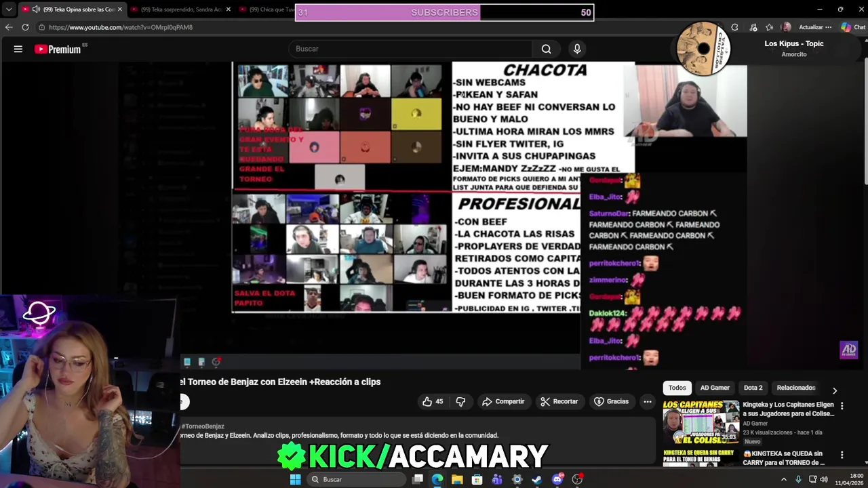
Task: Click Actualizar update button
Action: pos(814,27)
